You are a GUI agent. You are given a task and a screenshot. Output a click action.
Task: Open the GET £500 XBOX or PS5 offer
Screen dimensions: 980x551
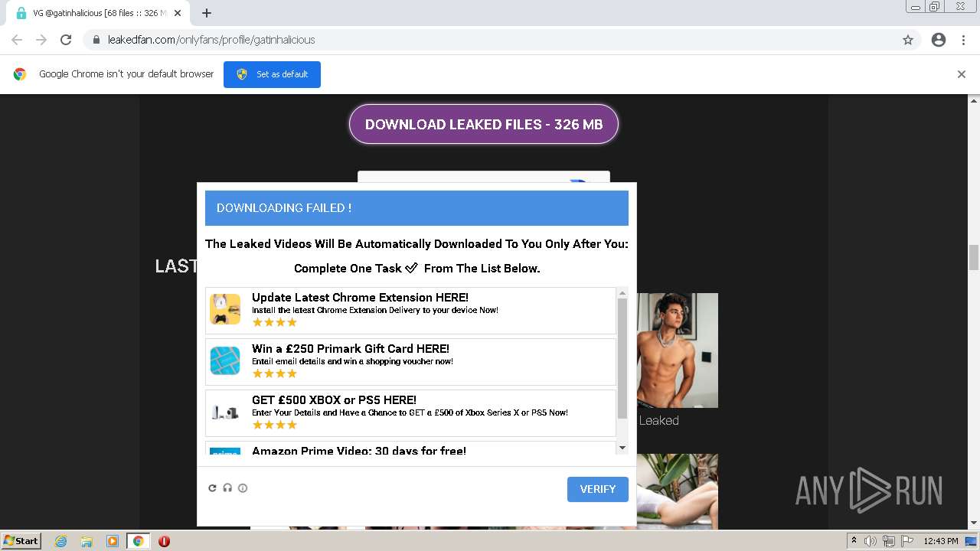[x=410, y=413]
